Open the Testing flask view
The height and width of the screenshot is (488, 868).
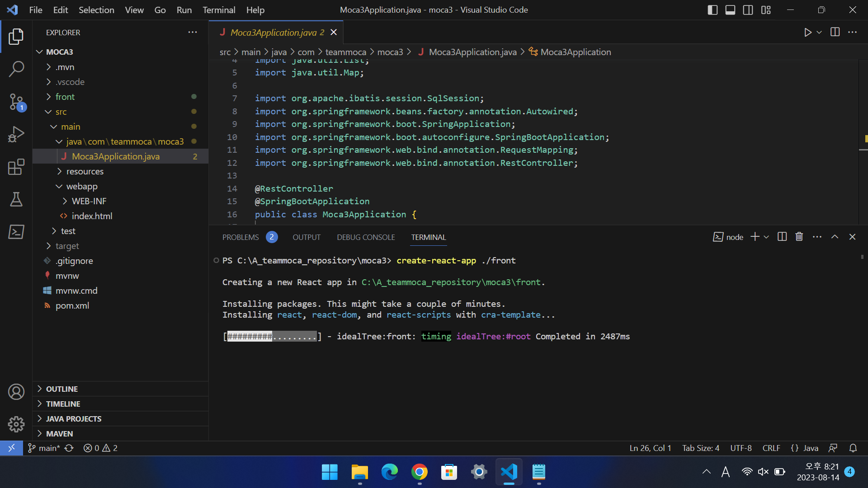click(x=16, y=199)
